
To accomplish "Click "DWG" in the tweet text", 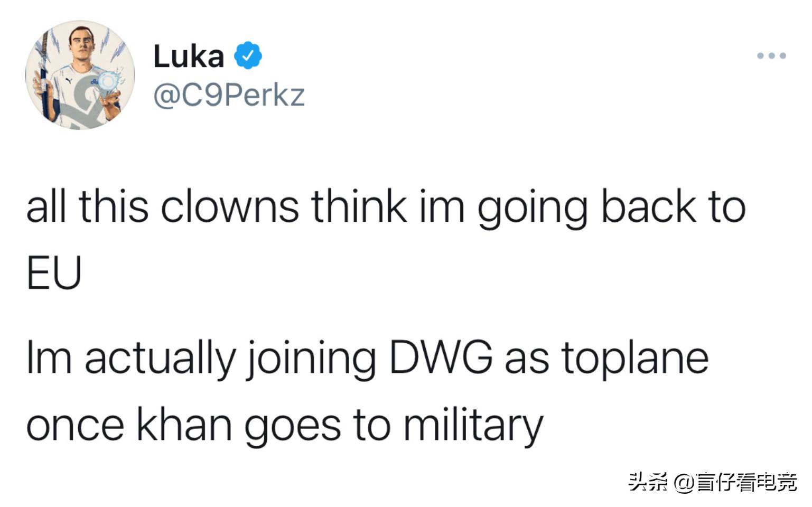I will pos(441,358).
